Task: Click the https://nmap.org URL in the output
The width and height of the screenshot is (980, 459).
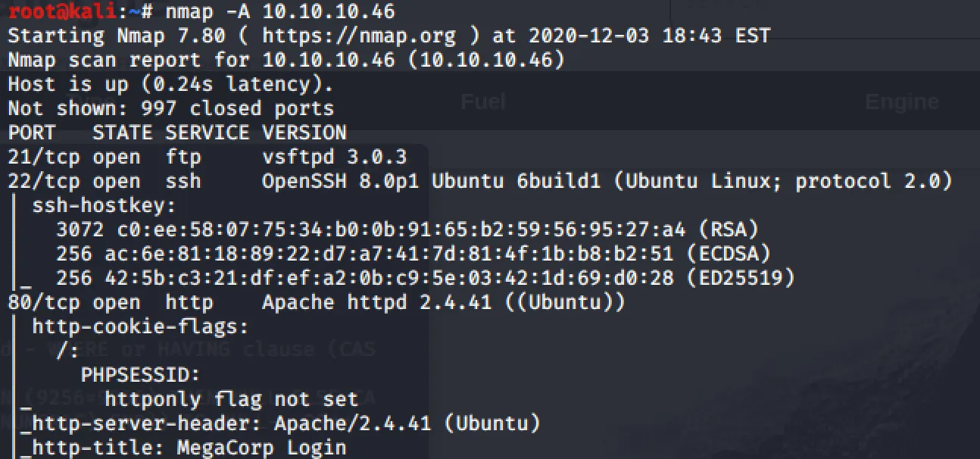Action: (x=359, y=36)
